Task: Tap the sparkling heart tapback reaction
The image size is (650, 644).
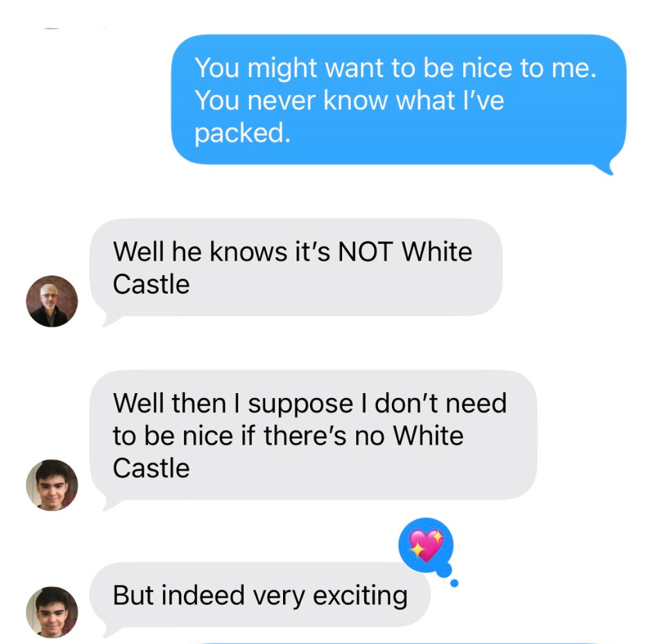Action: pyautogui.click(x=426, y=545)
